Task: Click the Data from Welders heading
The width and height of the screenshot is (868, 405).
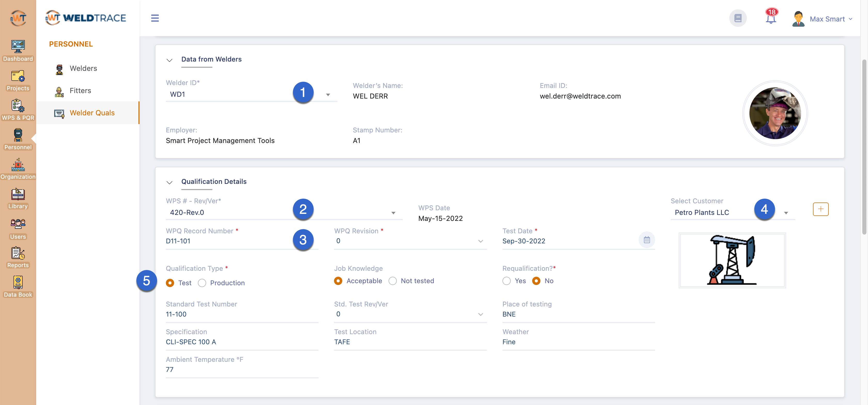Action: (211, 59)
